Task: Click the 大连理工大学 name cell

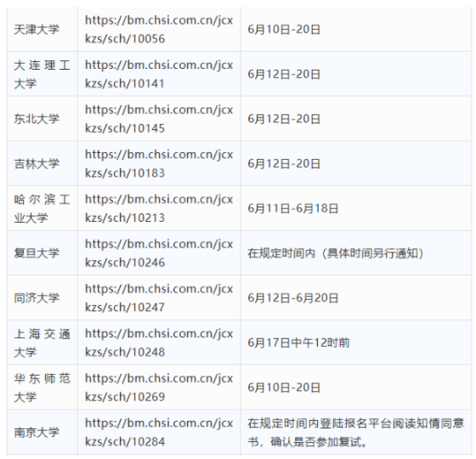Action: click(x=42, y=74)
